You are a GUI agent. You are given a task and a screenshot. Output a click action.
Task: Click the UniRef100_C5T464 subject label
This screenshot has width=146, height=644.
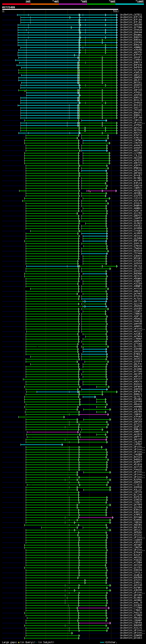point(131,254)
